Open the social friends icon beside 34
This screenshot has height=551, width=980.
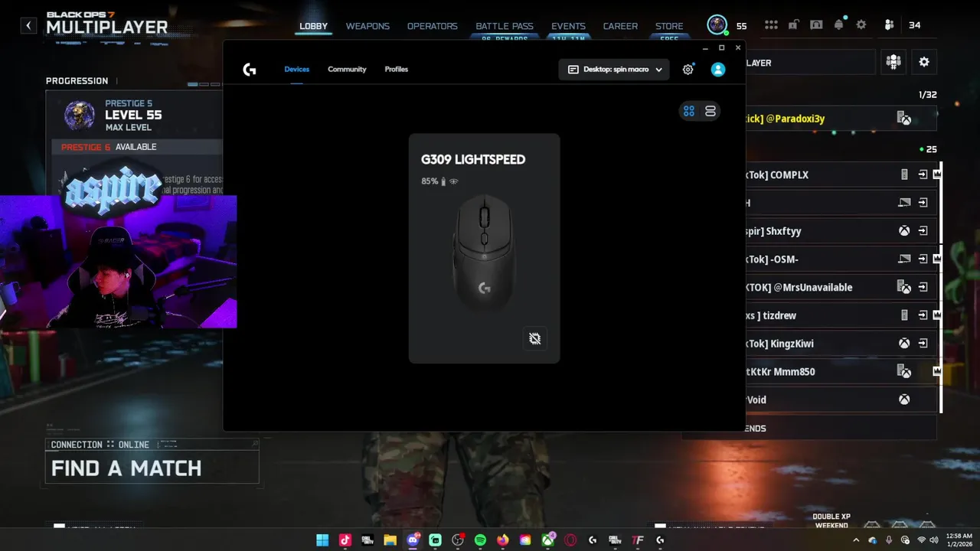pyautogui.click(x=889, y=25)
